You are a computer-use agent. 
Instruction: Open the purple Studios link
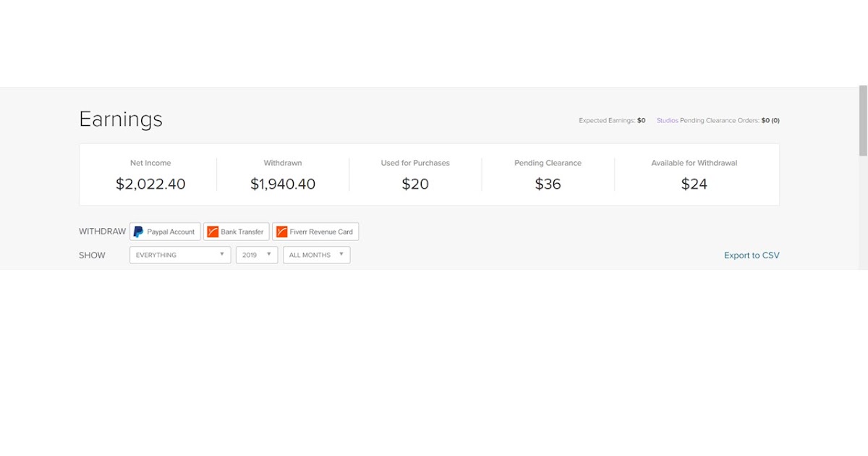point(667,120)
